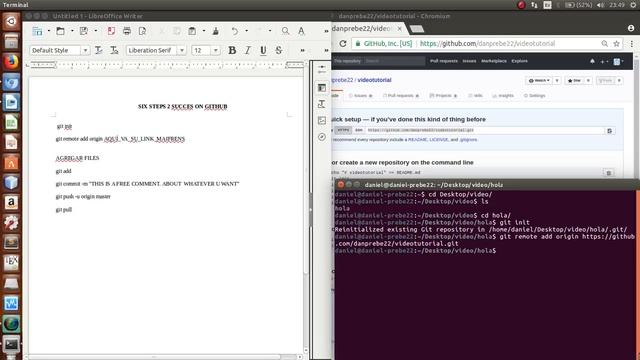Click the Undo arrow in Writer

pyautogui.click(x=235, y=31)
